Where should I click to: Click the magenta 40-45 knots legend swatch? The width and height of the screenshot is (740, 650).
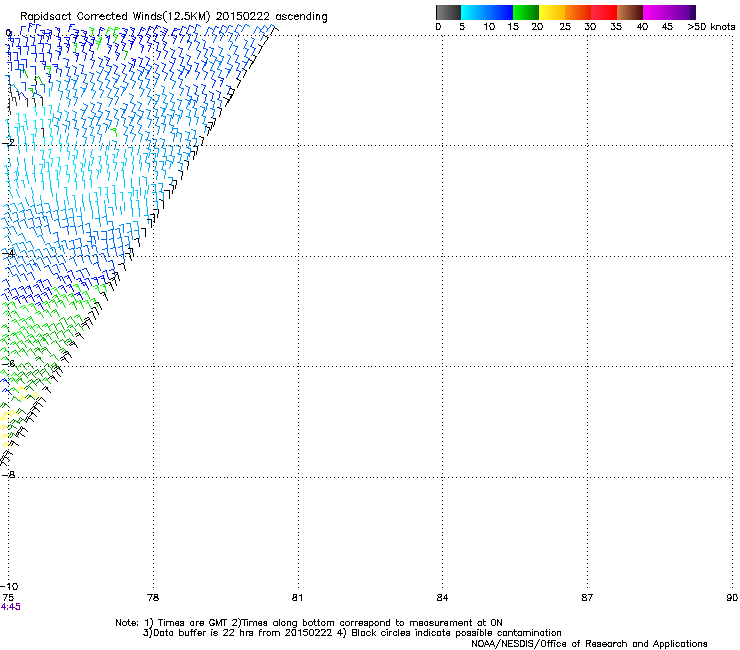click(656, 12)
